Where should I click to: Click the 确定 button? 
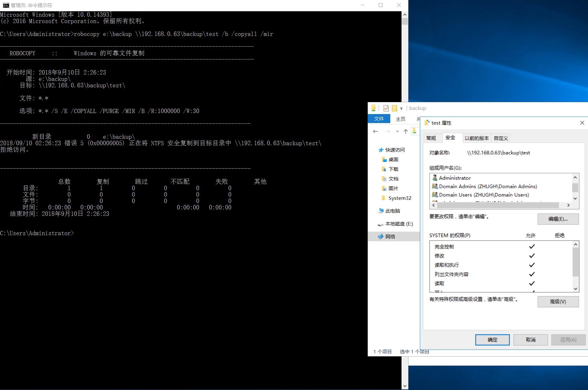click(493, 340)
